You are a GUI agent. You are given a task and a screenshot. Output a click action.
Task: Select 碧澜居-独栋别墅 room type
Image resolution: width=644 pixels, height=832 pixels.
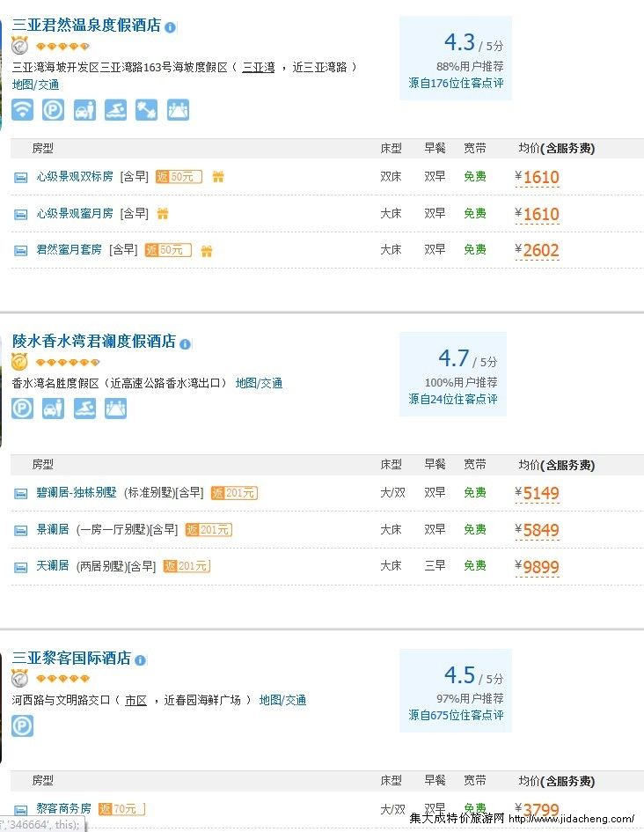point(76,493)
